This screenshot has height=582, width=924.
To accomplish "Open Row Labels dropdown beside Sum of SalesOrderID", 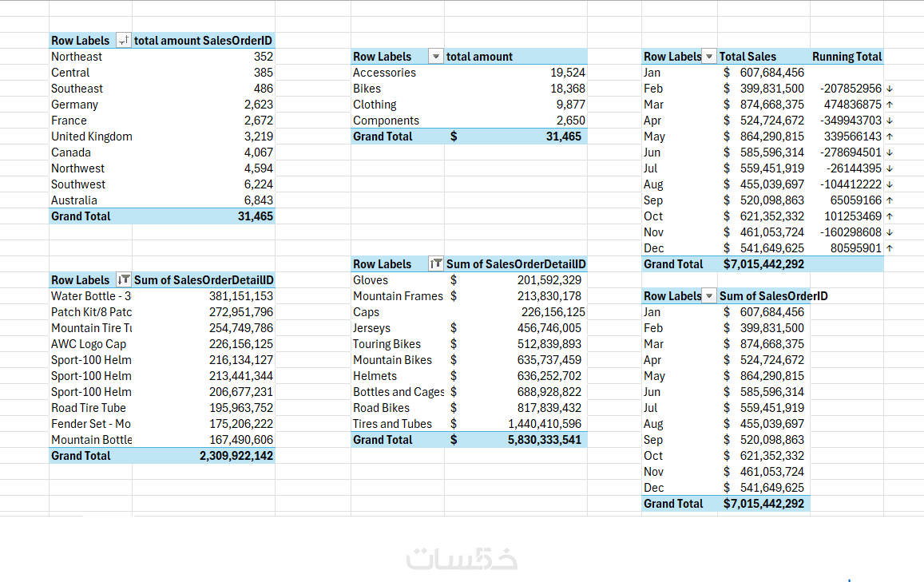I will tap(709, 295).
